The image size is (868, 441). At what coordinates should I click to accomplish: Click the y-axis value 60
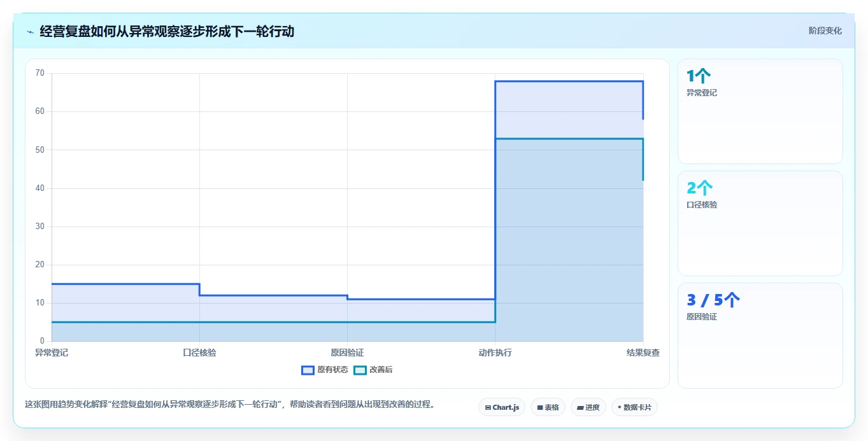coord(40,111)
